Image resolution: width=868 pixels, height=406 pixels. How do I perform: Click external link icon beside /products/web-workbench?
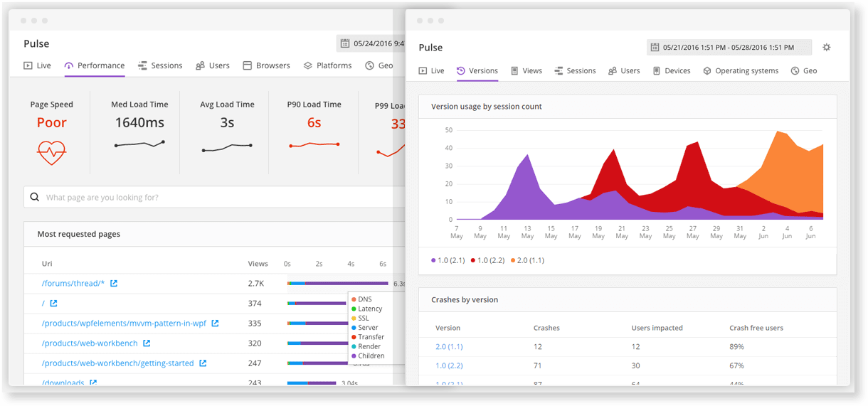(x=147, y=343)
